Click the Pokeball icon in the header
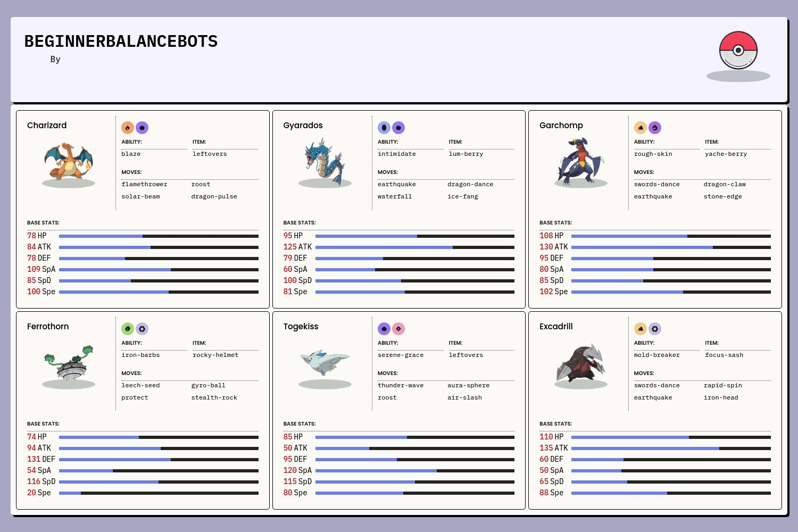This screenshot has width=798, height=532. point(738,50)
